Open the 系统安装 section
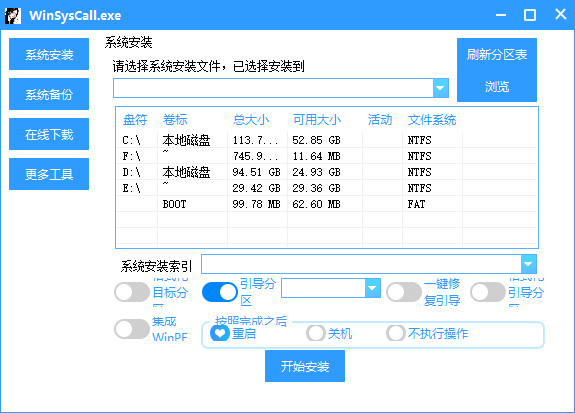The height and width of the screenshot is (413, 575). [49, 54]
